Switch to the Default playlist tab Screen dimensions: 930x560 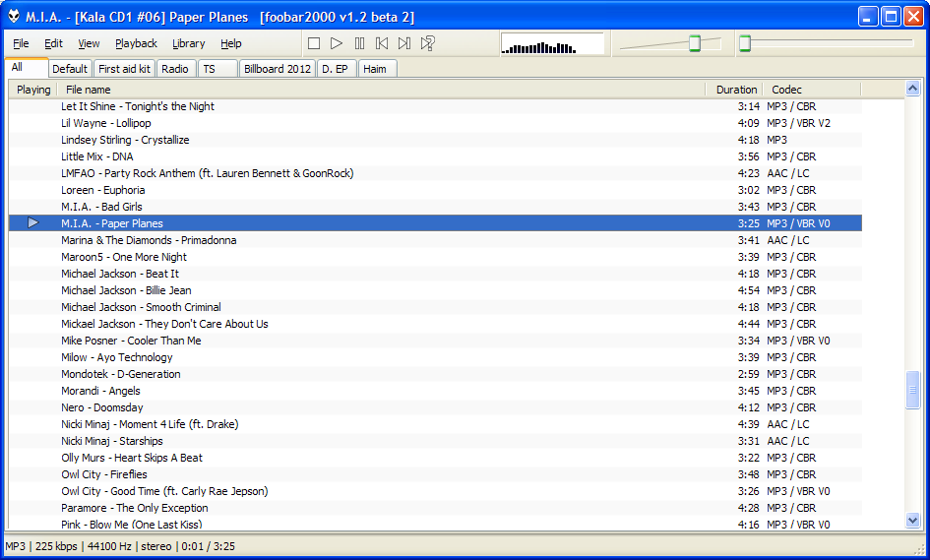(70, 69)
